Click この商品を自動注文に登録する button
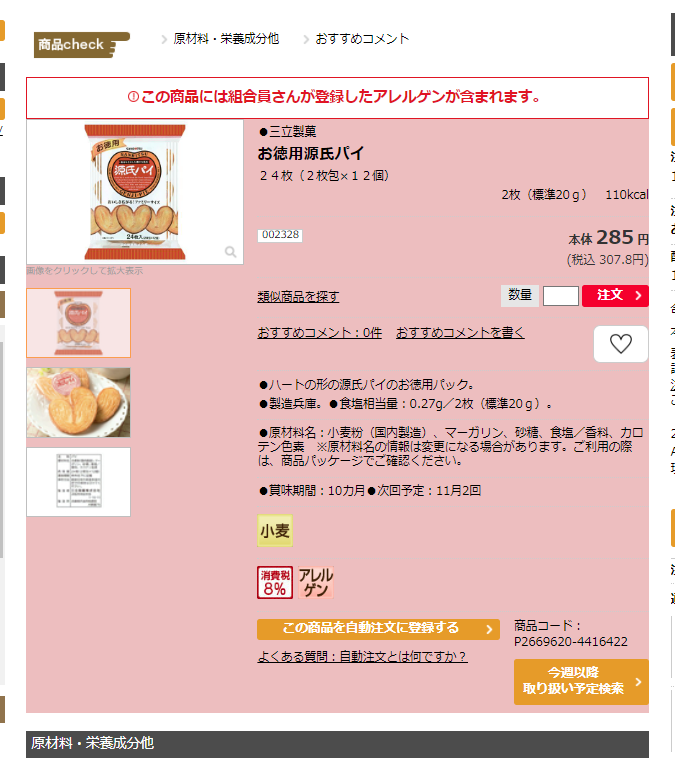Viewport: 675px width, 758px height. pos(378,629)
